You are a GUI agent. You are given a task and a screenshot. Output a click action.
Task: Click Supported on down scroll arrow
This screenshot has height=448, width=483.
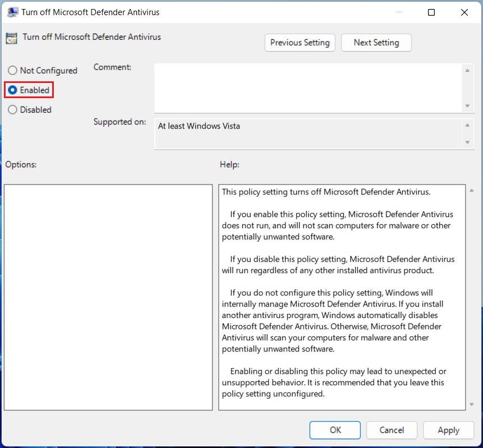coord(468,142)
